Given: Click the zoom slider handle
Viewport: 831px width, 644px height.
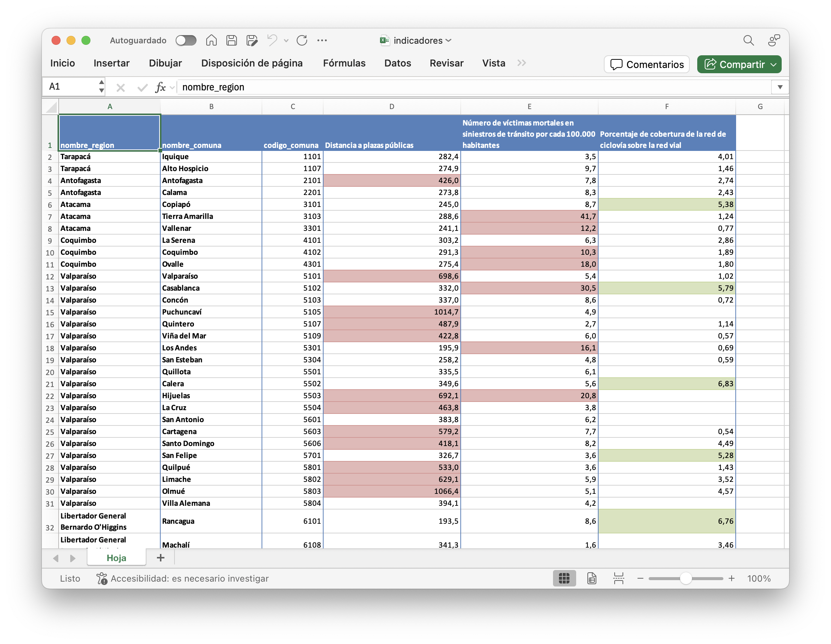Looking at the screenshot, I should pyautogui.click(x=686, y=578).
